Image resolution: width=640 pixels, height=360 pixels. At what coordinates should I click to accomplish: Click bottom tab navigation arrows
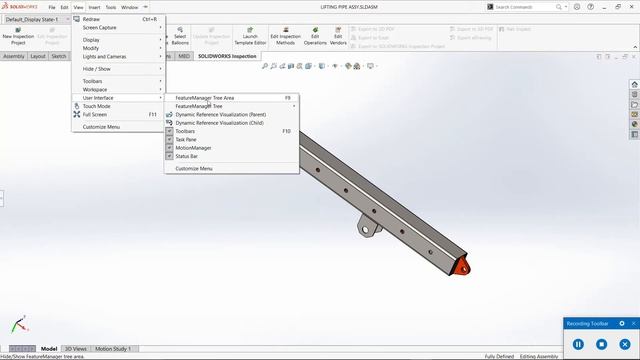coord(22,349)
